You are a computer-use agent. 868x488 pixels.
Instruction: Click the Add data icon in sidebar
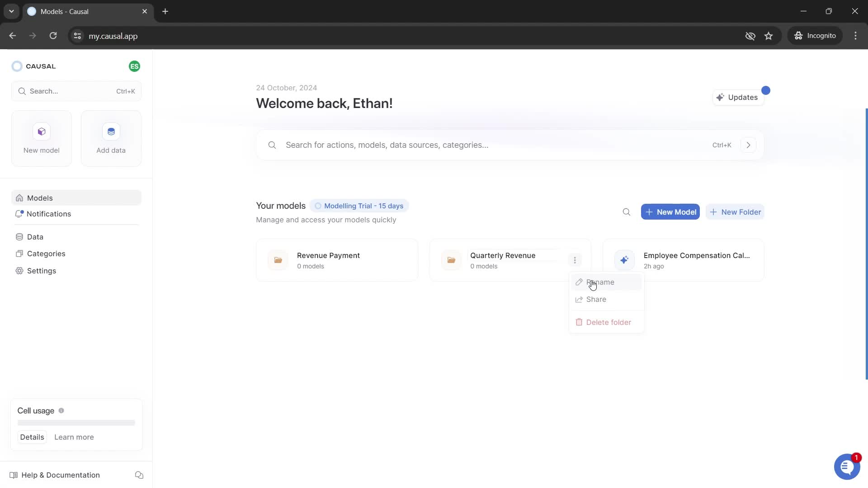click(x=111, y=131)
